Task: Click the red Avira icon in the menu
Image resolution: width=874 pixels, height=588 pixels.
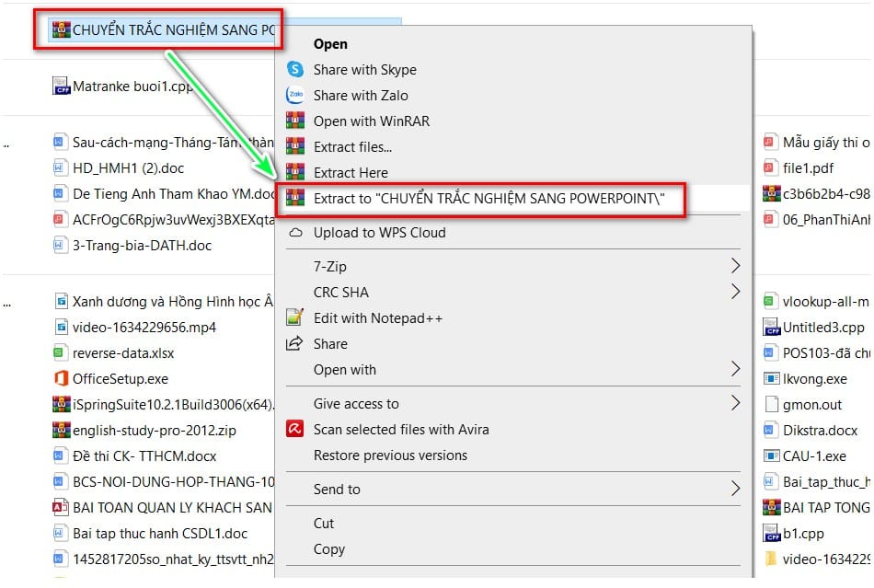Action: click(295, 429)
